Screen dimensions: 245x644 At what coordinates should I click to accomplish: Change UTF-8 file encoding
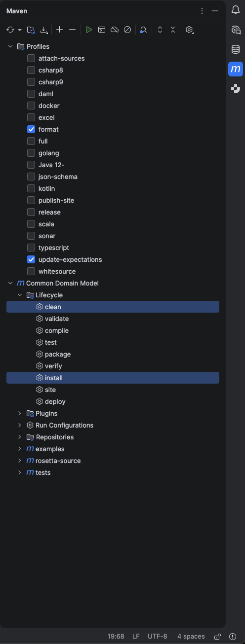click(x=158, y=637)
